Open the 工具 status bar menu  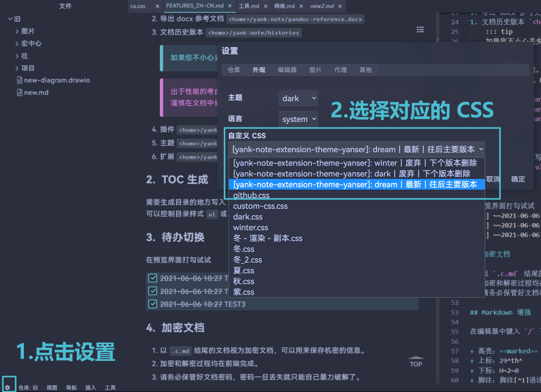coord(110,388)
